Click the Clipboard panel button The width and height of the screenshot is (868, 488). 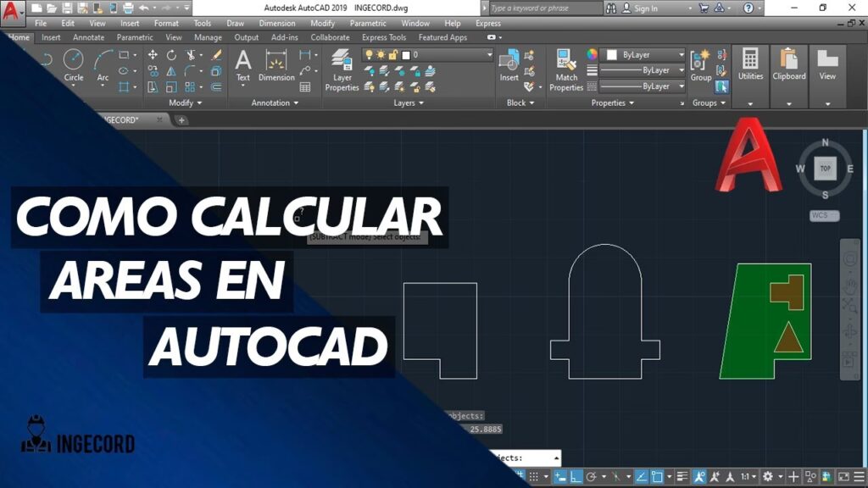pyautogui.click(x=788, y=64)
